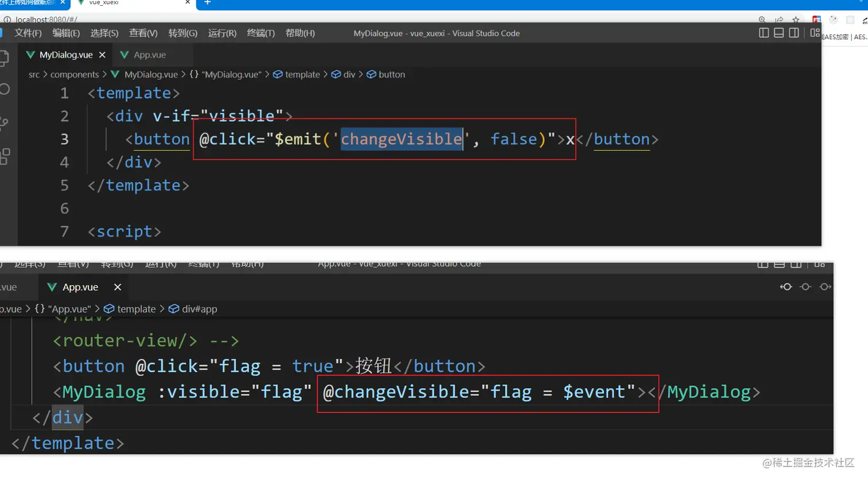
Task: Click 'false' keyword on line 3
Action: point(514,139)
